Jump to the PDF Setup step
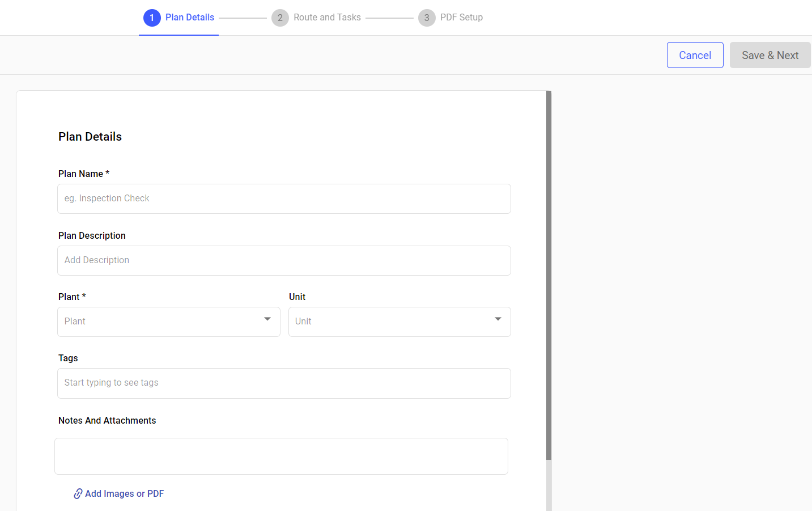The image size is (812, 511). (x=461, y=18)
